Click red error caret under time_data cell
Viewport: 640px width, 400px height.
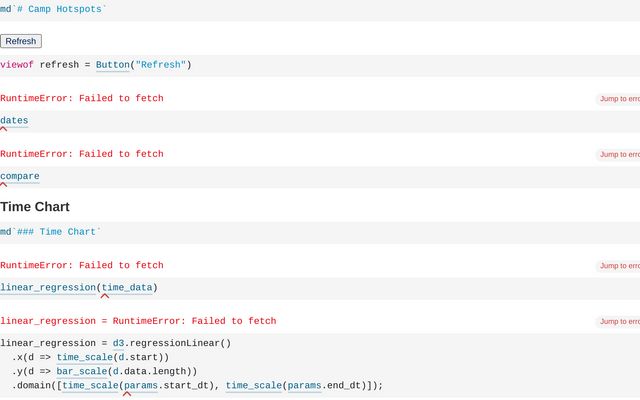pyautogui.click(x=104, y=296)
